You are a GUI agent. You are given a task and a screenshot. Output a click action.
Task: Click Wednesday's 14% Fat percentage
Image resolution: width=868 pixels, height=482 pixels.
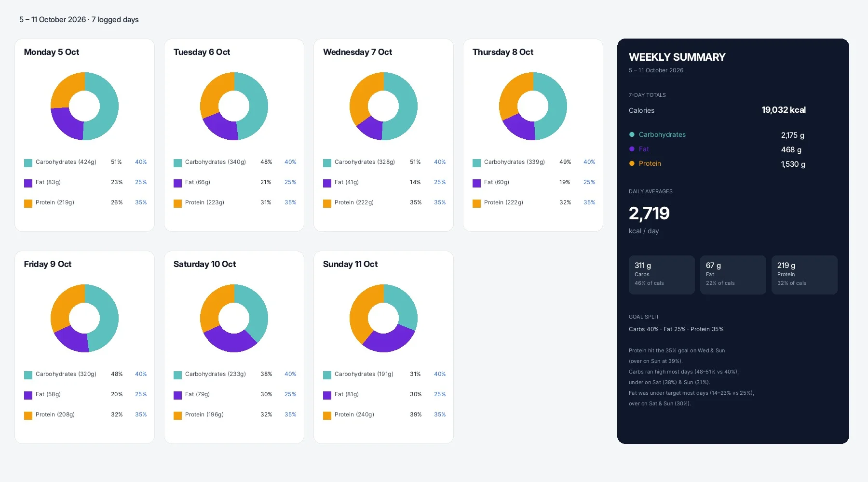click(x=415, y=182)
